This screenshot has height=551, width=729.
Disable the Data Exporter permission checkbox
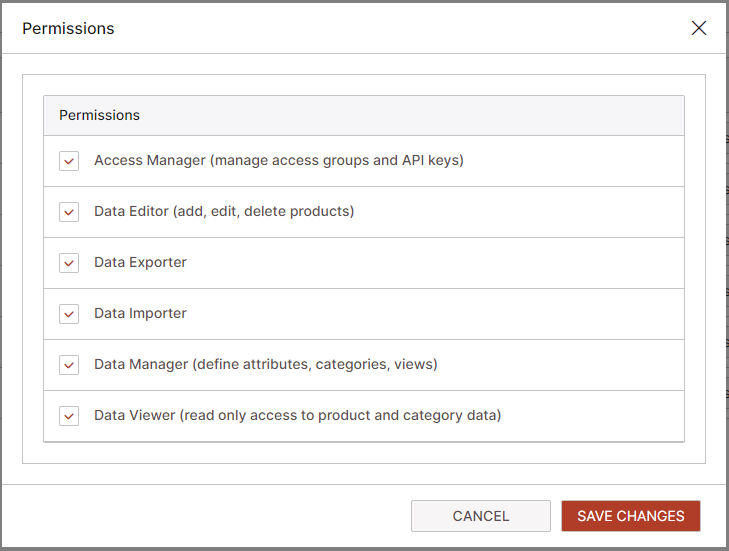(x=69, y=263)
